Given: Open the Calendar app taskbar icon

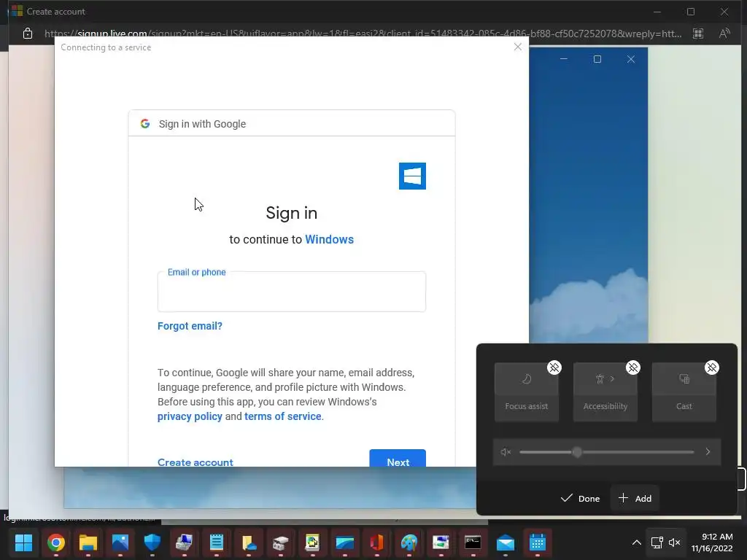Looking at the screenshot, I should pos(538,542).
